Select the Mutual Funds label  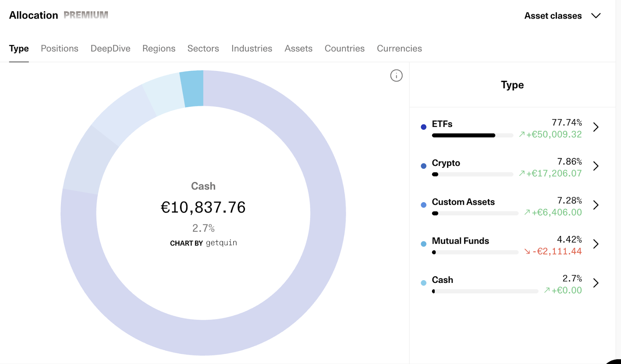pos(460,241)
